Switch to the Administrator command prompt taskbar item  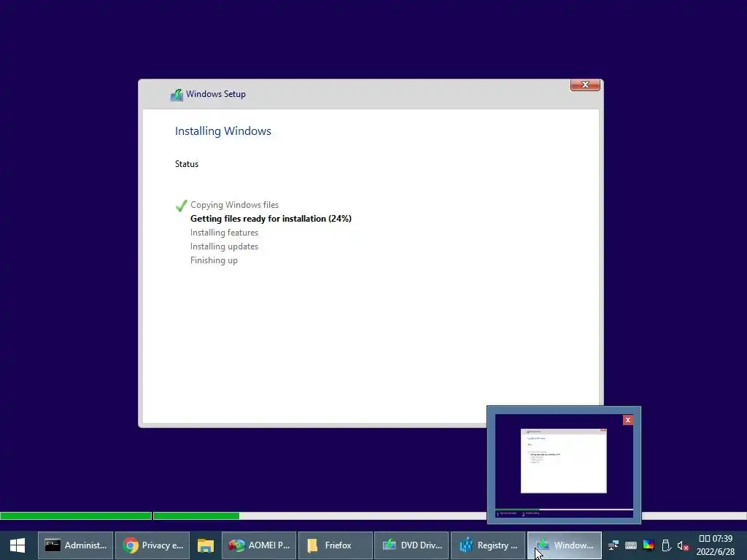76,545
